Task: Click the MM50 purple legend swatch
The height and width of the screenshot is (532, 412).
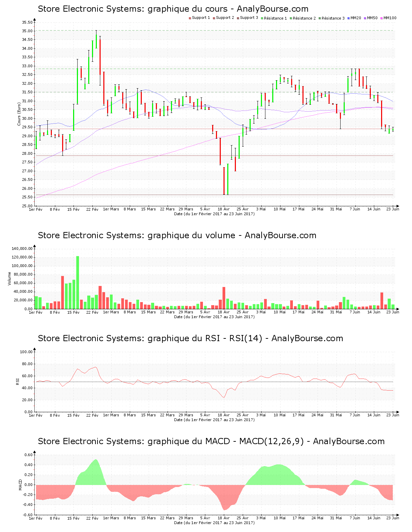Action: click(365, 18)
